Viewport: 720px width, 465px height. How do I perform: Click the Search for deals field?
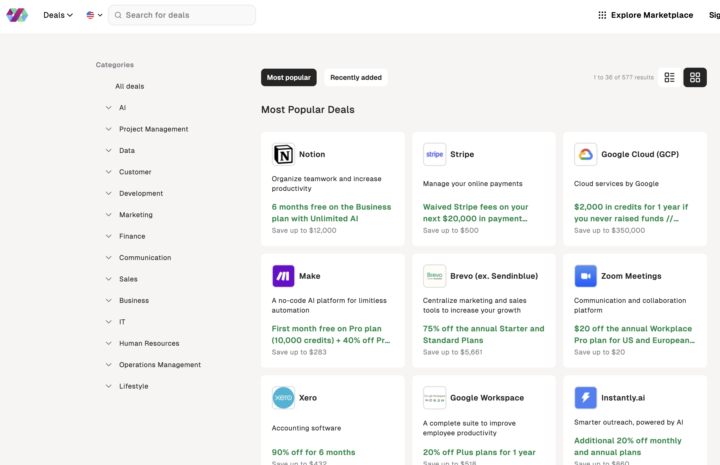click(182, 15)
